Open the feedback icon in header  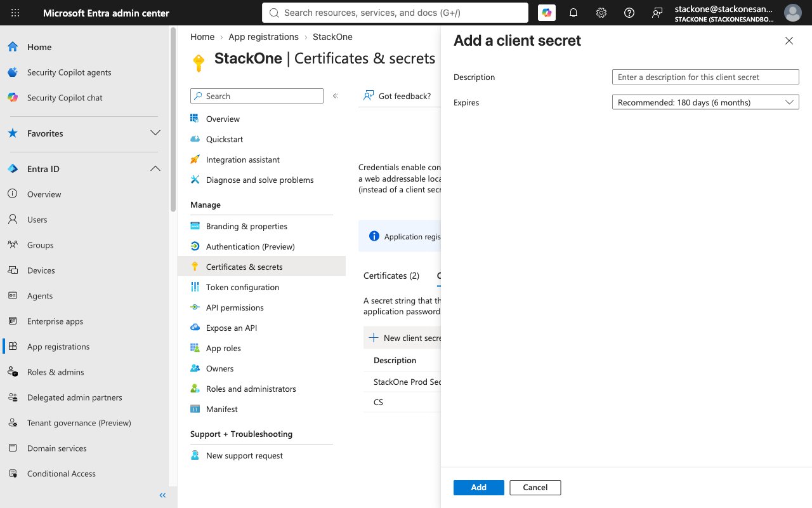[x=657, y=13]
